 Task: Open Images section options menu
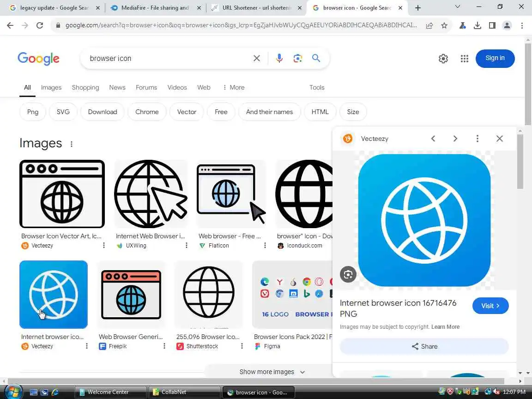point(71,144)
